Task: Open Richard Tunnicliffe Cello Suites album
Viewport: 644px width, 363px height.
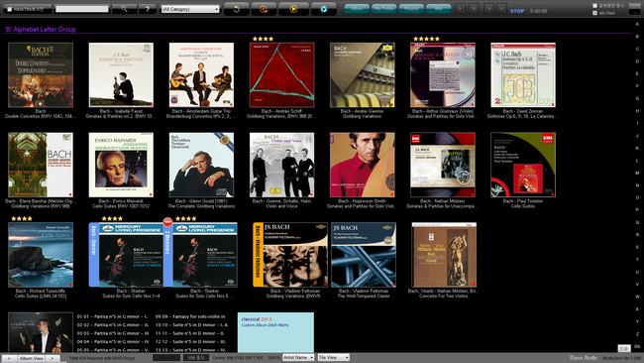Action: tap(41, 255)
